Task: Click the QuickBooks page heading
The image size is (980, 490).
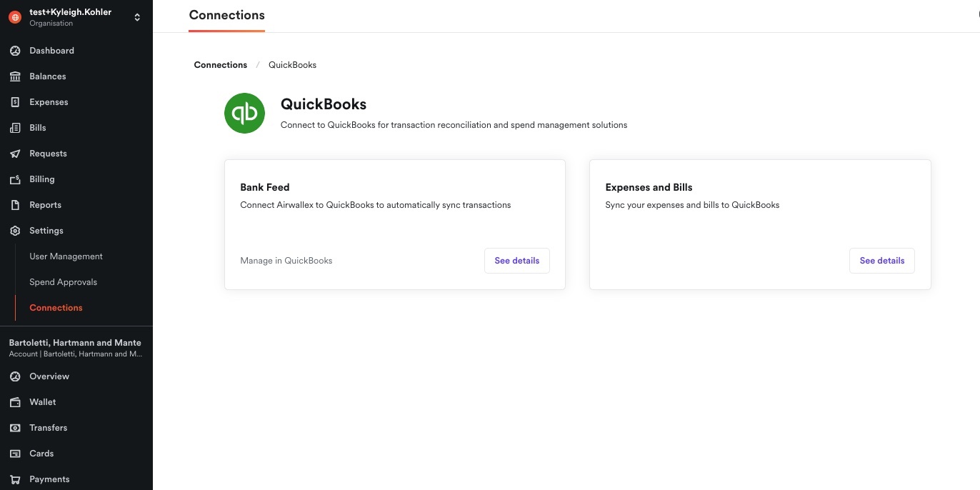Action: coord(324,104)
